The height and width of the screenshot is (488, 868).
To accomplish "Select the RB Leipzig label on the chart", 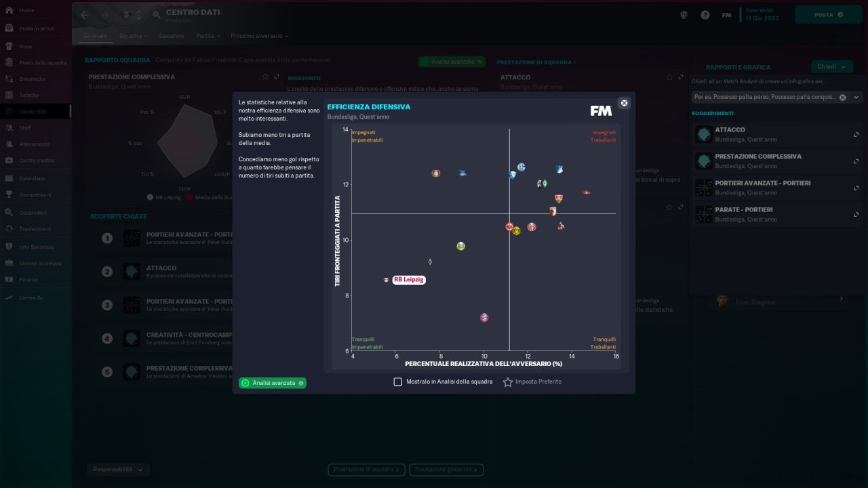I will point(409,280).
